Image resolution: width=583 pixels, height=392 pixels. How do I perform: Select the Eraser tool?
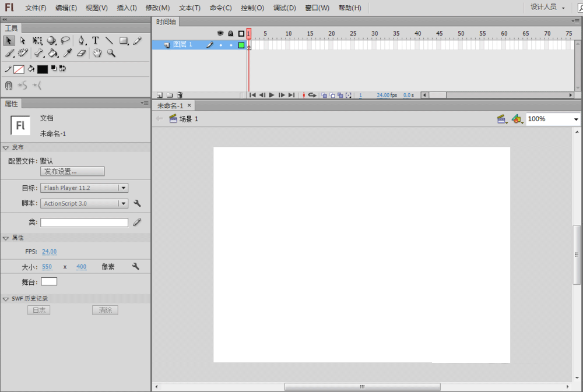click(82, 53)
